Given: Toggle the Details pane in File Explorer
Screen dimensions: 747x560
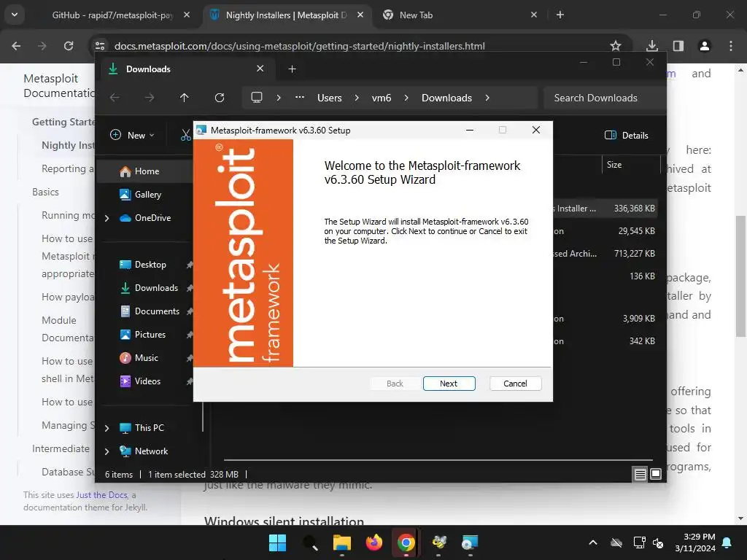Looking at the screenshot, I should point(626,135).
